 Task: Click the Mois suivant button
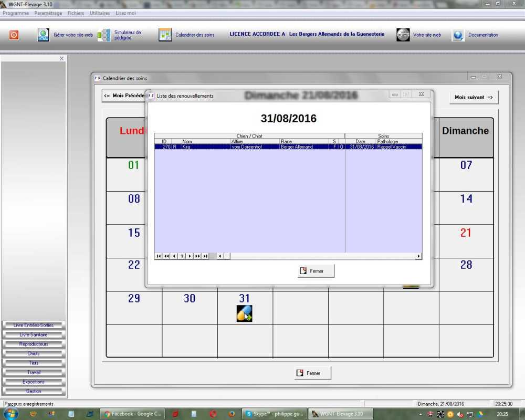coord(474,97)
